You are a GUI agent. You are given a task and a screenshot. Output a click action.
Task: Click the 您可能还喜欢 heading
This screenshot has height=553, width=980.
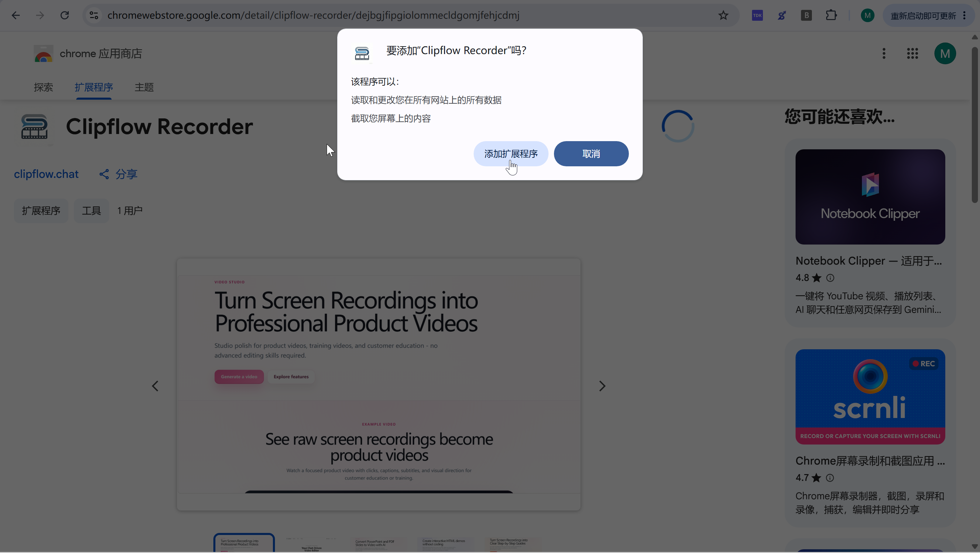(839, 116)
